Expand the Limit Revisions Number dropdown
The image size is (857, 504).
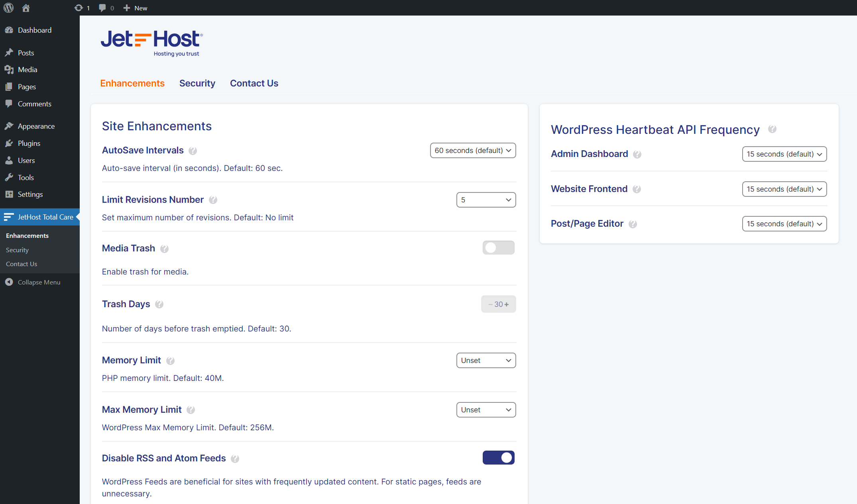[x=486, y=200]
